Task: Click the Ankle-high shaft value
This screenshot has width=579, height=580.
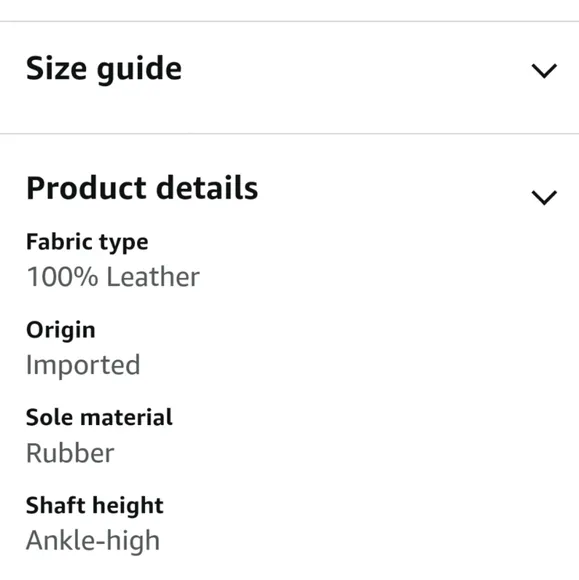Action: pos(93,542)
